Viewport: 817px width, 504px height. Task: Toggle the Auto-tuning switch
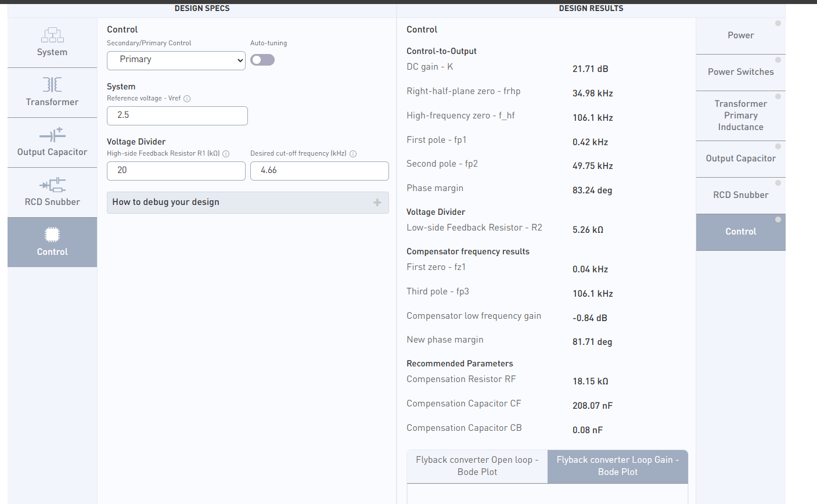click(262, 60)
